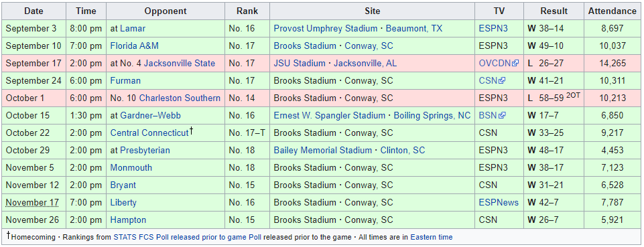
Task: Click the ESPNews TV link
Action: point(499,203)
